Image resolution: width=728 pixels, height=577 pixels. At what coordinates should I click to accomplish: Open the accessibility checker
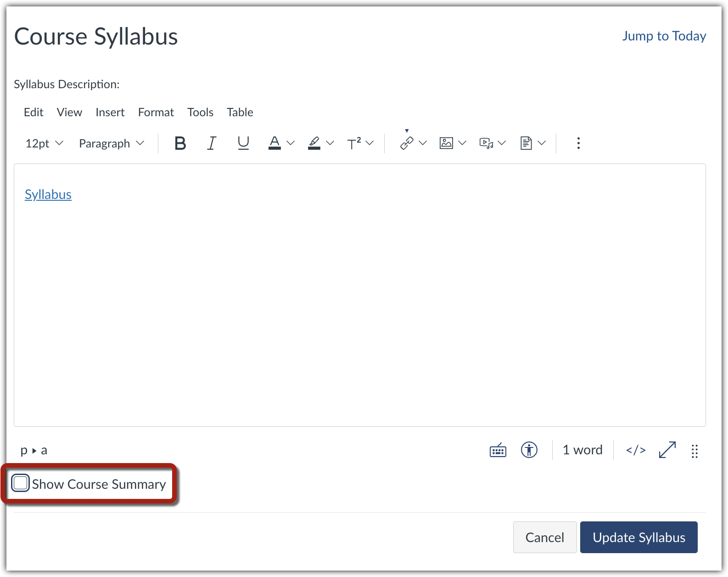(529, 450)
